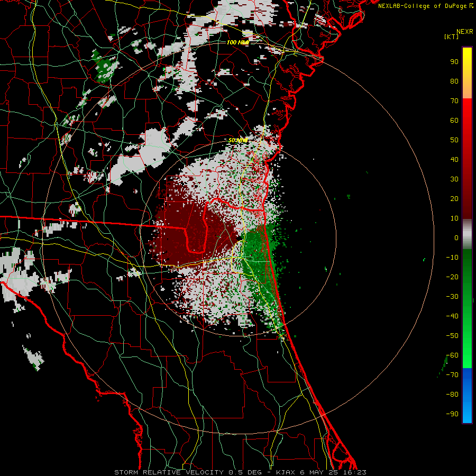Click the -90 value on velocity scale
The width and height of the screenshot is (476, 476).
452,414
